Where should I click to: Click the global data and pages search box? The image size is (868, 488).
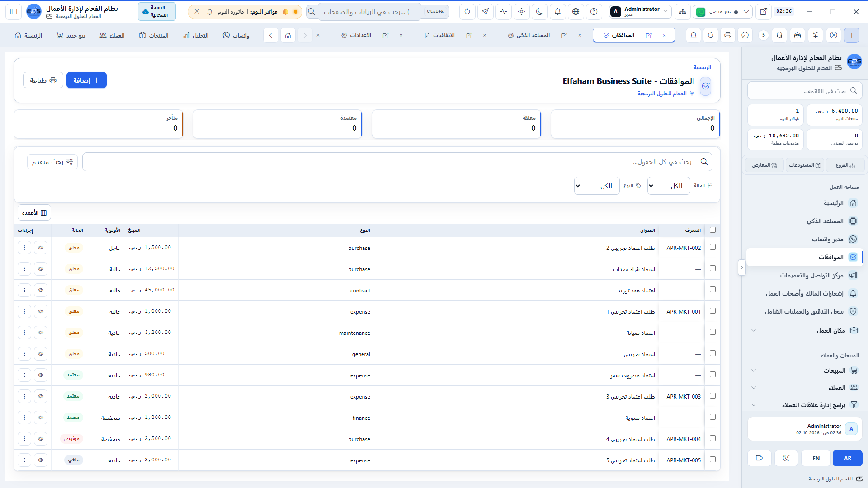click(370, 12)
